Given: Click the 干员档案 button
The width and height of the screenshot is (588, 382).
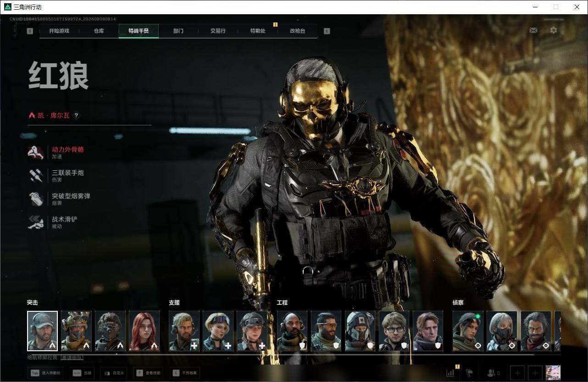Looking at the screenshot, I should 185,373.
